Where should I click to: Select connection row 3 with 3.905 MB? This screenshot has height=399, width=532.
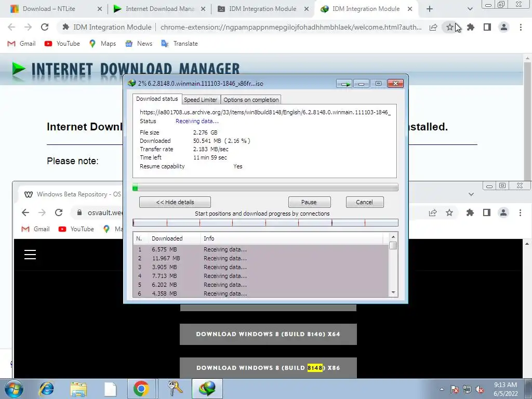(261, 267)
